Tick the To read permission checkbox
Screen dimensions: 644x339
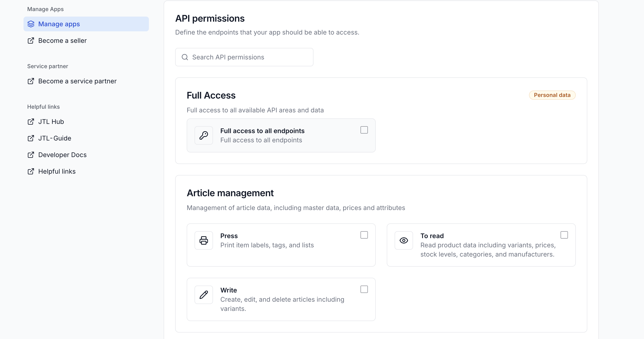[x=564, y=235]
